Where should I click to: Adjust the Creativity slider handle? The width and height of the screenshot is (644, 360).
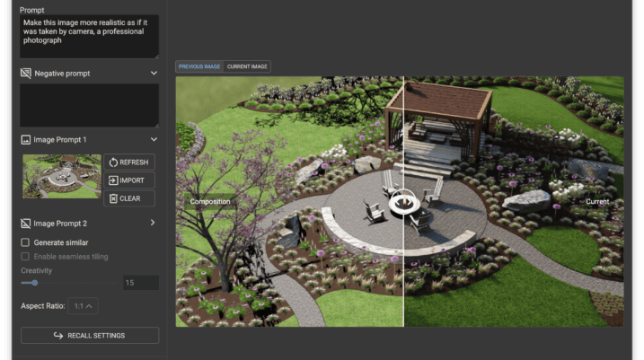point(35,283)
